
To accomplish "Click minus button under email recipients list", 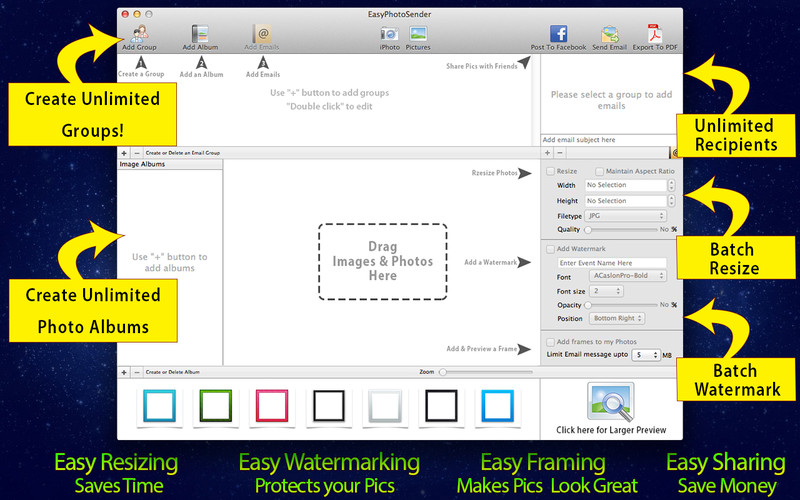I will 560,153.
